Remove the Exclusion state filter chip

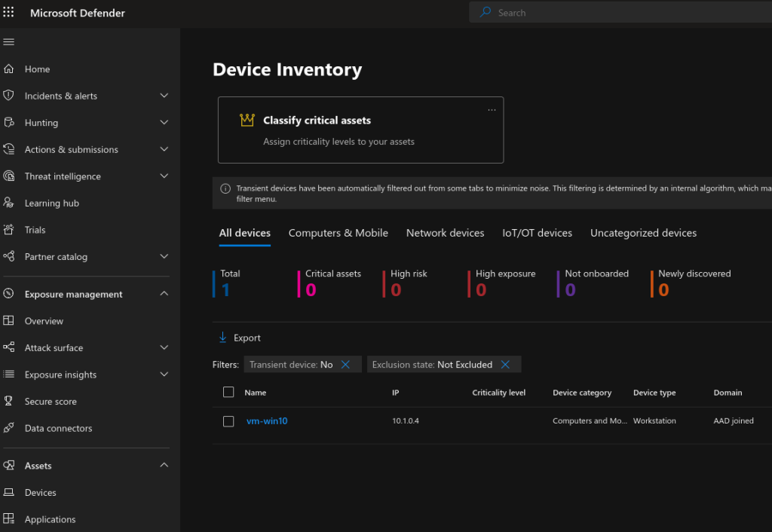(505, 365)
